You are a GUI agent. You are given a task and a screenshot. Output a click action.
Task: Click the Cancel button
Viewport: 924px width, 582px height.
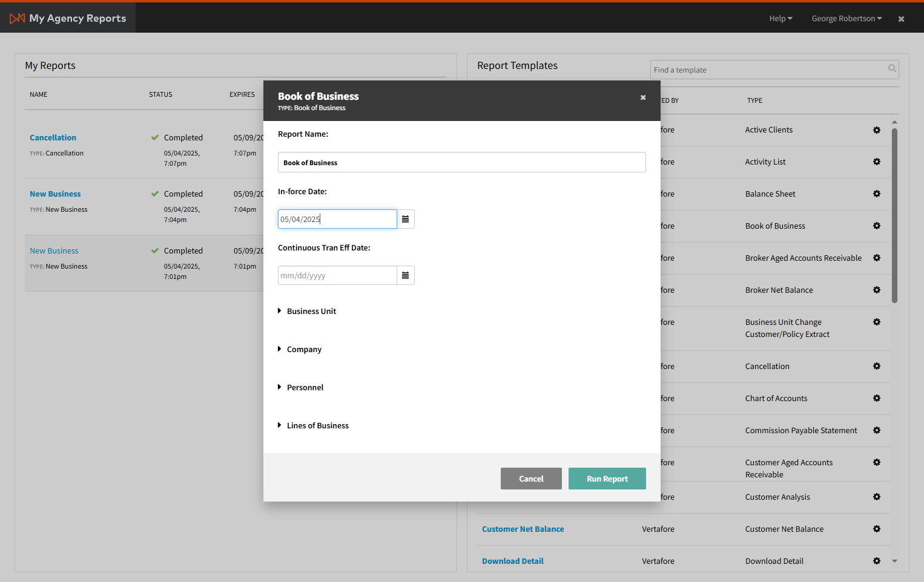coord(531,479)
